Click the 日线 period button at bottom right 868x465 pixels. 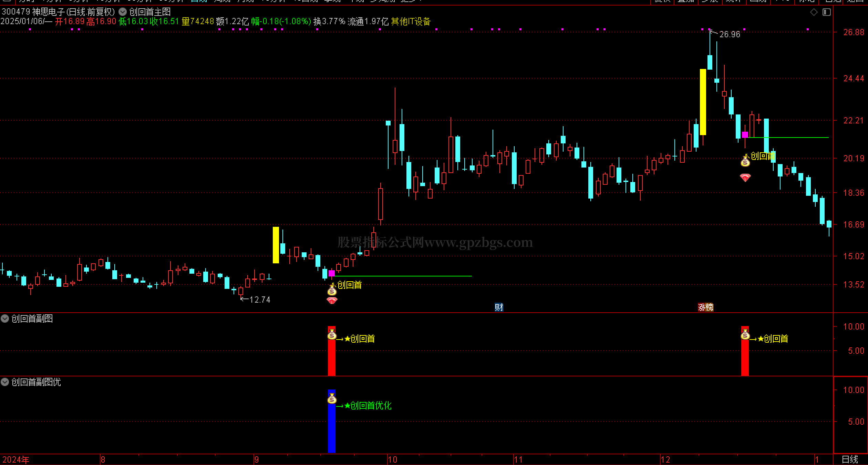coord(850,459)
